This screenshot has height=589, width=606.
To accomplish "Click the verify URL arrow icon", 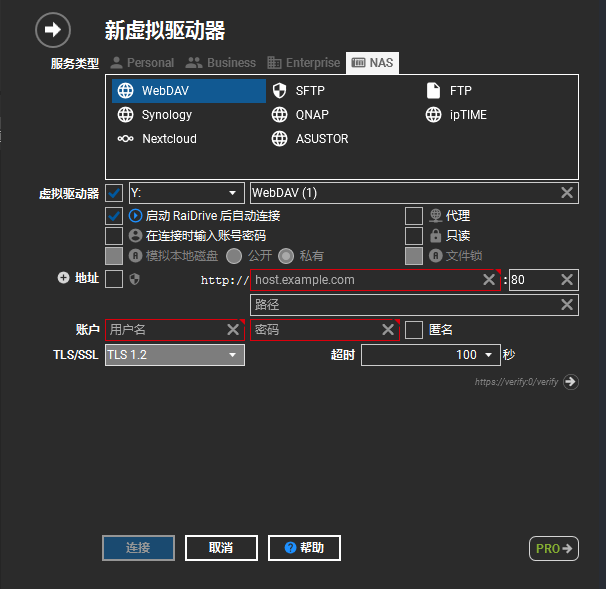I will 571,382.
